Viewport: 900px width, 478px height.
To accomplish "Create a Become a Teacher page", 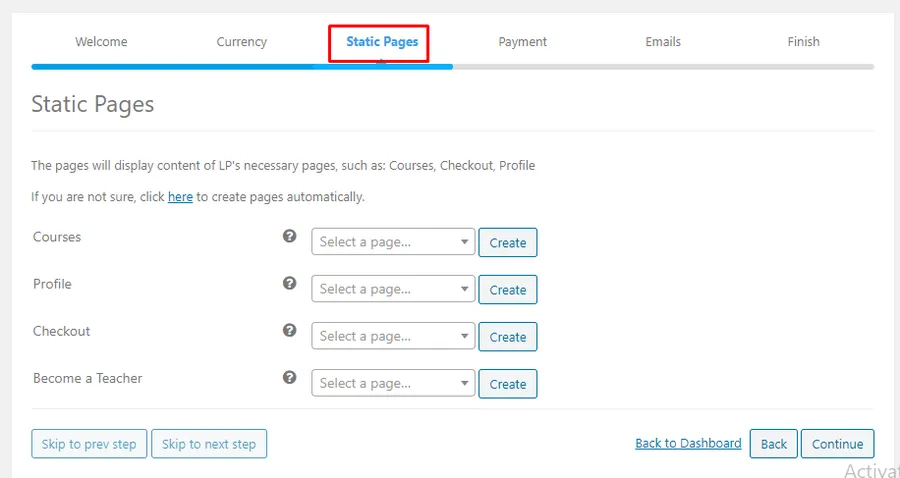I will pos(507,383).
